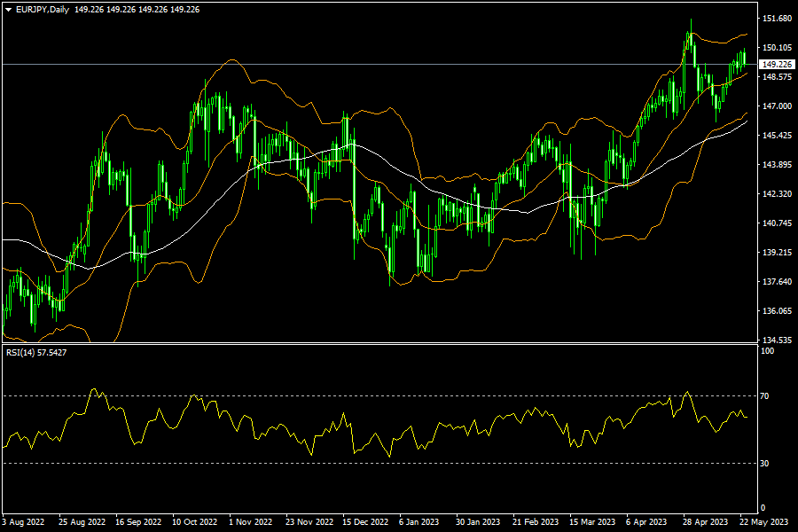
Task: Select the 145.425 price scale value
Action: (777, 136)
